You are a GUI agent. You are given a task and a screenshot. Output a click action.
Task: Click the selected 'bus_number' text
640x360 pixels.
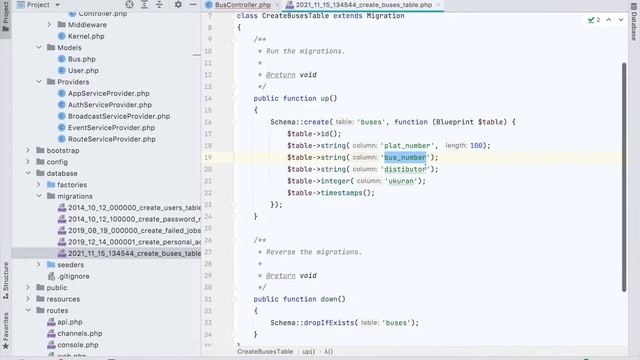[405, 157]
